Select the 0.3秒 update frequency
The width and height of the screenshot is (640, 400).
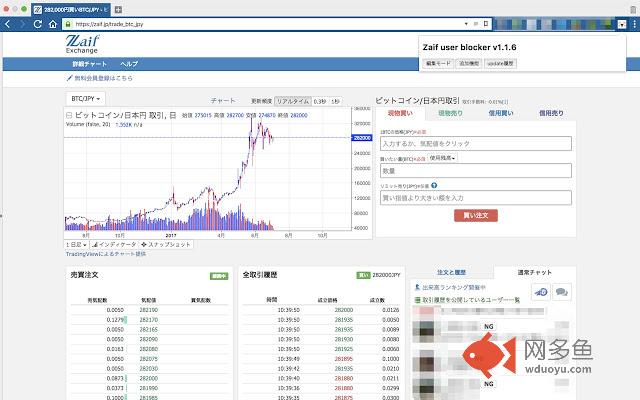[320, 101]
